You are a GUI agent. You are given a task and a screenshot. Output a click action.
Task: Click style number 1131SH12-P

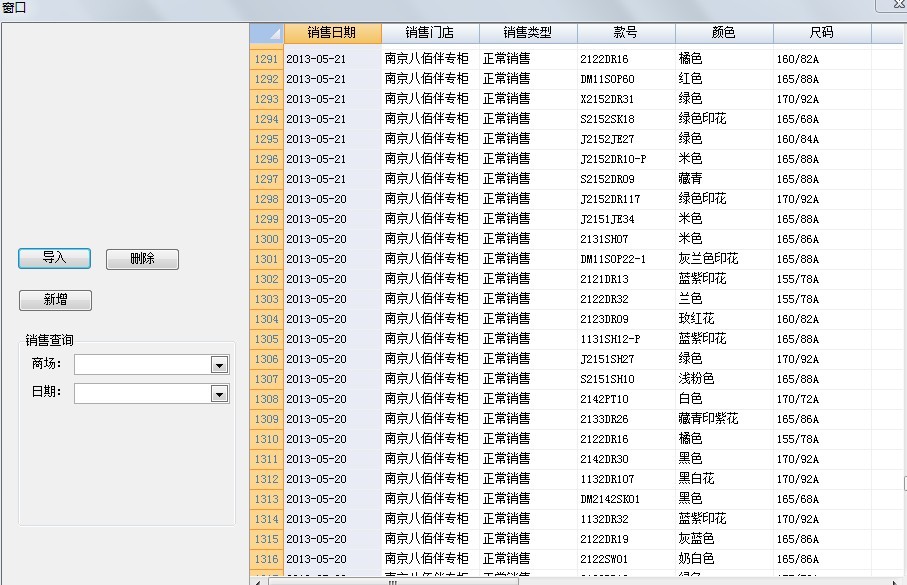[x=610, y=339]
